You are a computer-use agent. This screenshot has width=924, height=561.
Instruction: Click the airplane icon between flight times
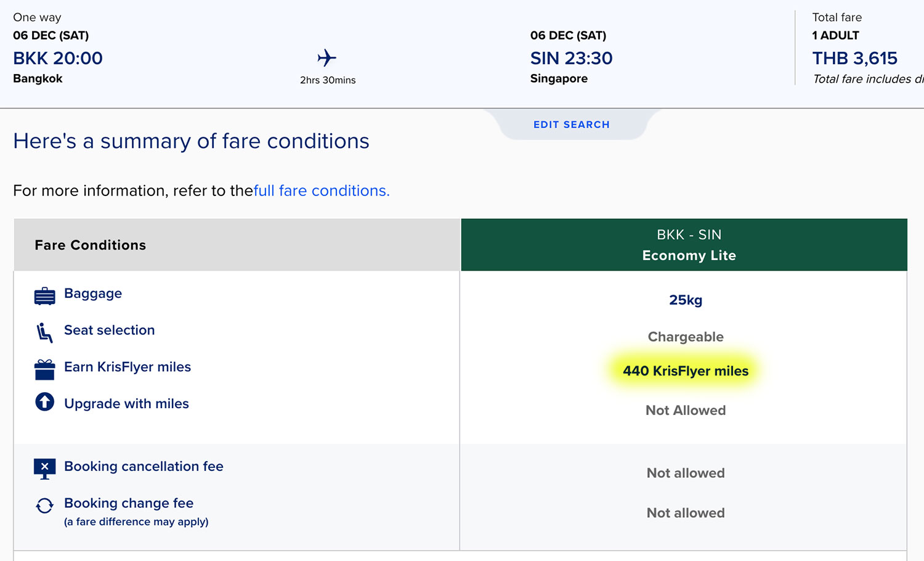(x=327, y=58)
